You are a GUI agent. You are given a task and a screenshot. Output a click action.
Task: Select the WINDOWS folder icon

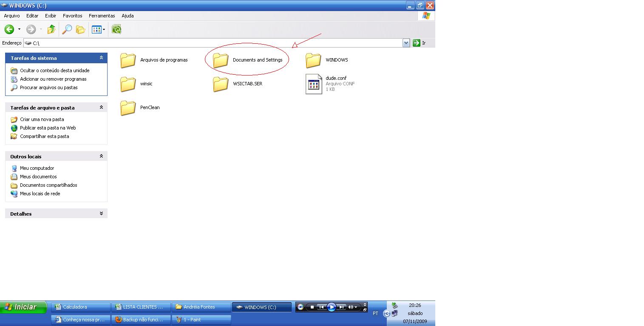[x=313, y=60]
